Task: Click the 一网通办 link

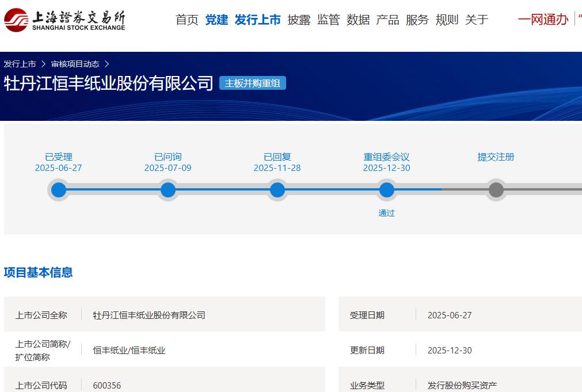Action: 543,20
